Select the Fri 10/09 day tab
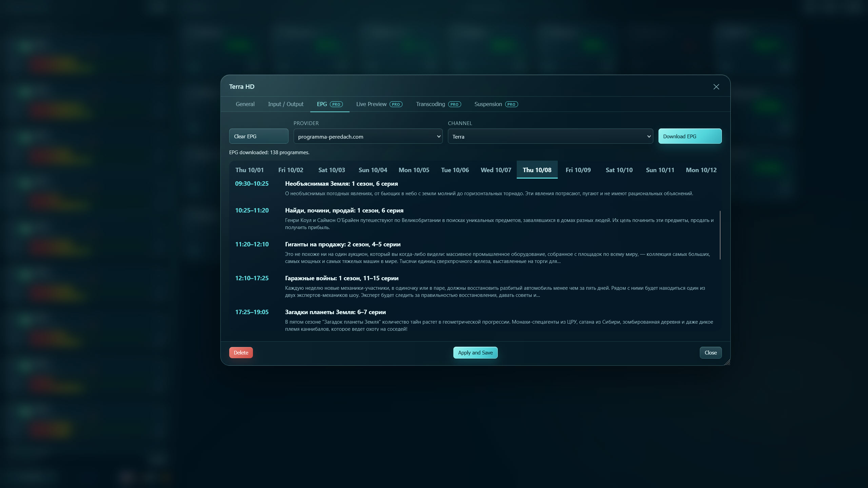 (x=578, y=170)
